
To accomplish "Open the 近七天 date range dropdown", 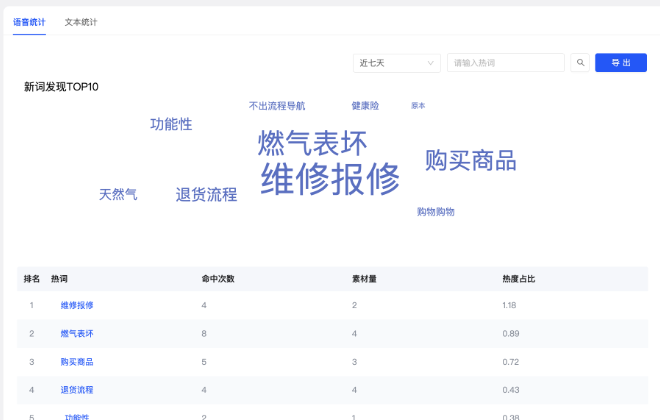I will tap(397, 63).
